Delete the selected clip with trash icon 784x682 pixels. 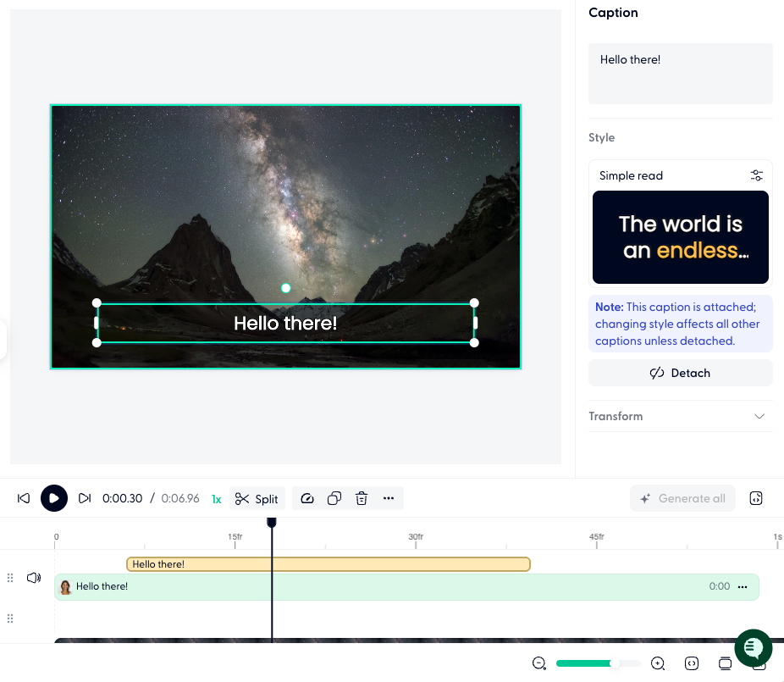pos(362,499)
